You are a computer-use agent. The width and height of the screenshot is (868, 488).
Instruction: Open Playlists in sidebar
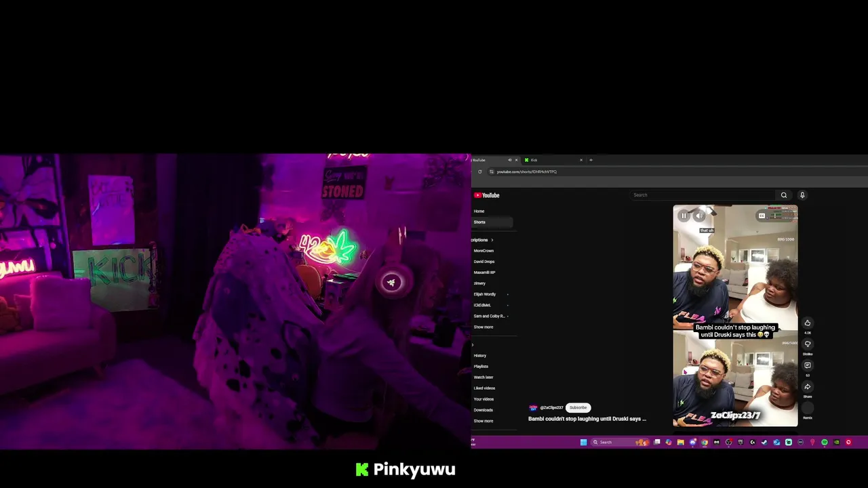481,367
